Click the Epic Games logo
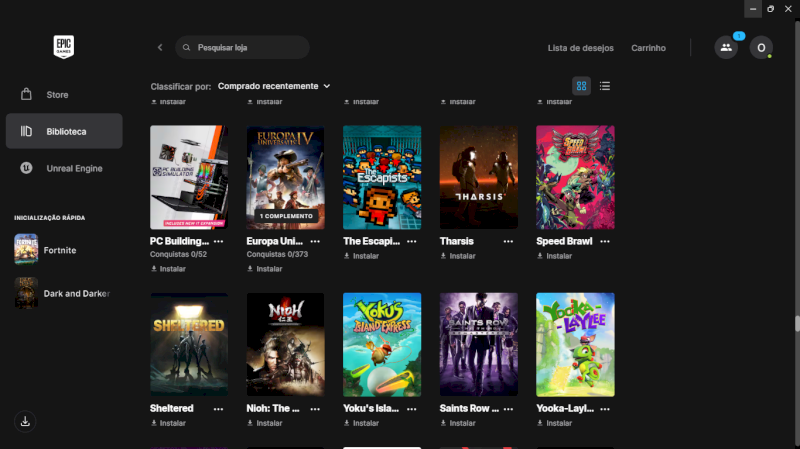This screenshot has height=449, width=800. click(64, 47)
